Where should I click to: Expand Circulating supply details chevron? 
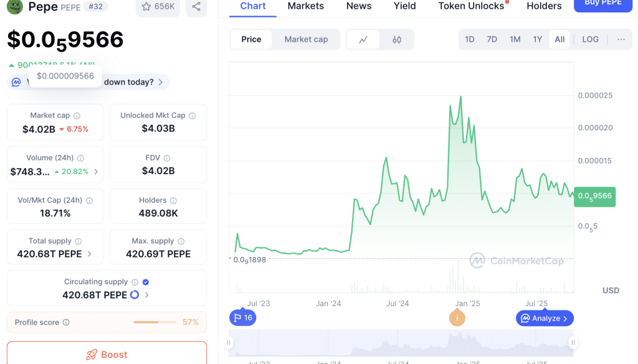pyautogui.click(x=147, y=295)
